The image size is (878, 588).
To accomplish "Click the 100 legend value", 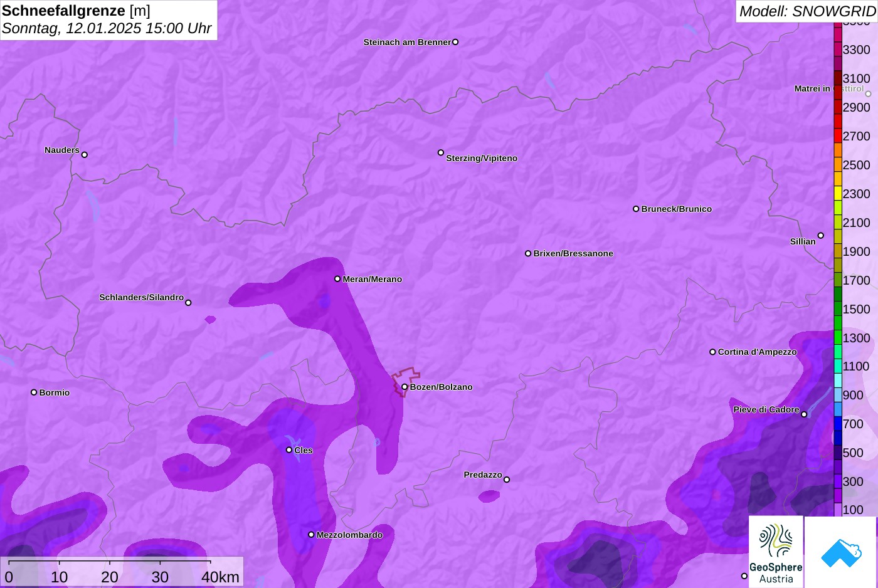I will 853,510.
